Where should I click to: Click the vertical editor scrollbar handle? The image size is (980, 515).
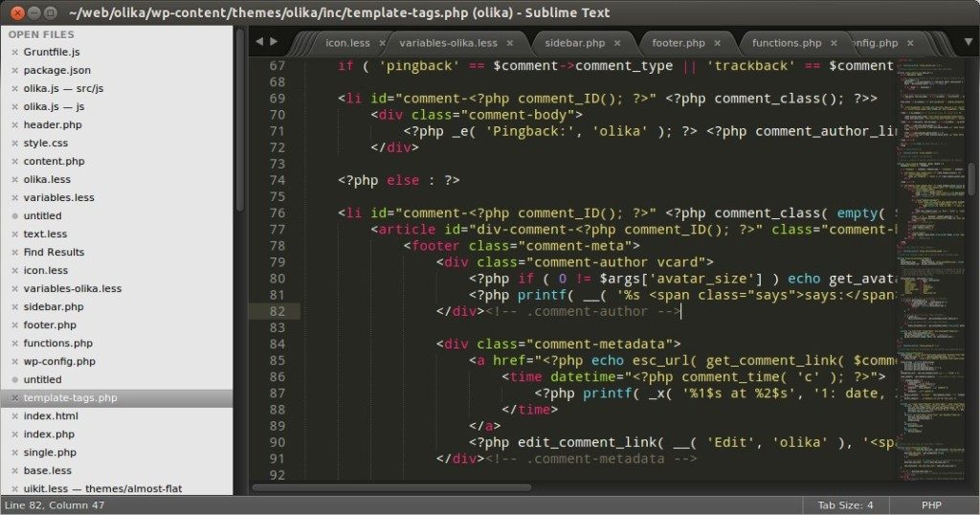(971, 179)
